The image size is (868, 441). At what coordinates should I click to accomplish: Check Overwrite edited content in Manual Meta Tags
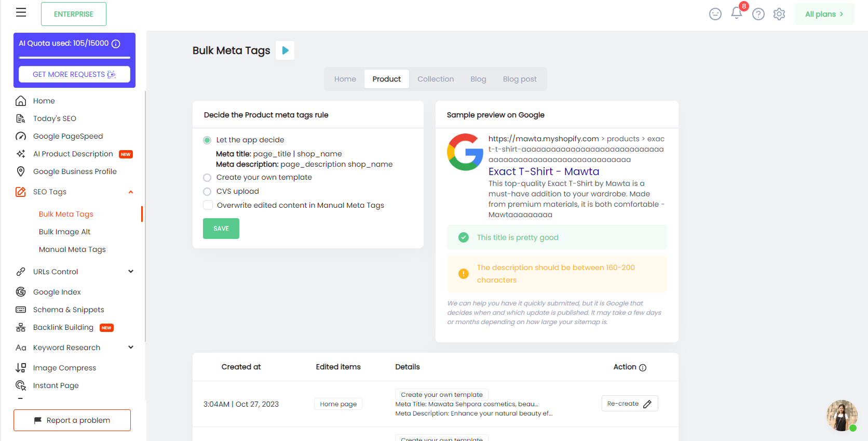208,205
